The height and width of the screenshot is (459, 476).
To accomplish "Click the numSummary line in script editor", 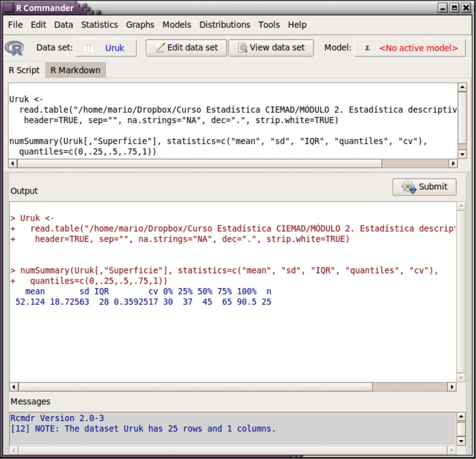I will [218, 141].
